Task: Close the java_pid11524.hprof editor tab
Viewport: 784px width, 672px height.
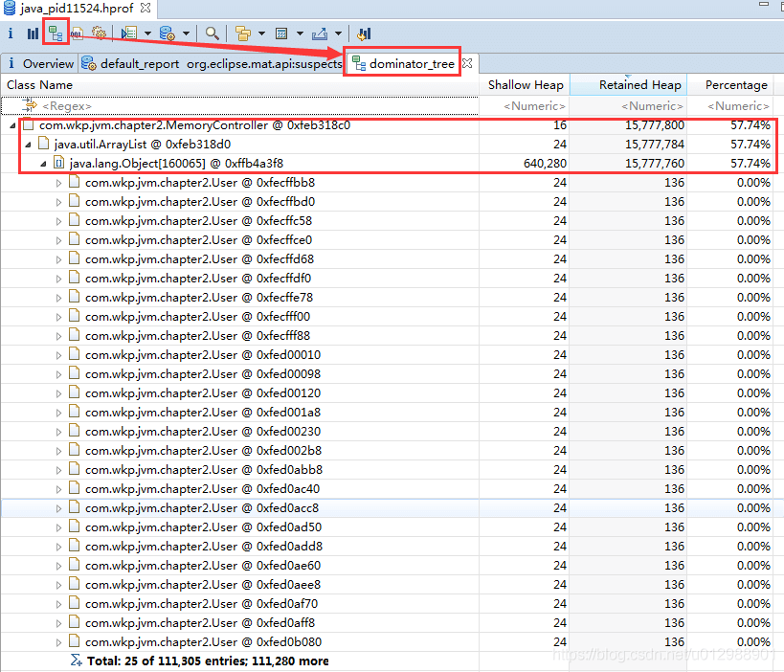Action: tap(146, 8)
